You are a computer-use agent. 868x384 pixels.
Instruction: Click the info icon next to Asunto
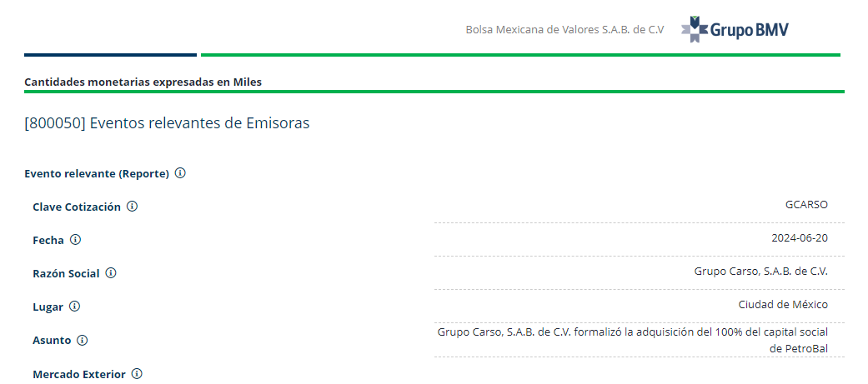[82, 340]
